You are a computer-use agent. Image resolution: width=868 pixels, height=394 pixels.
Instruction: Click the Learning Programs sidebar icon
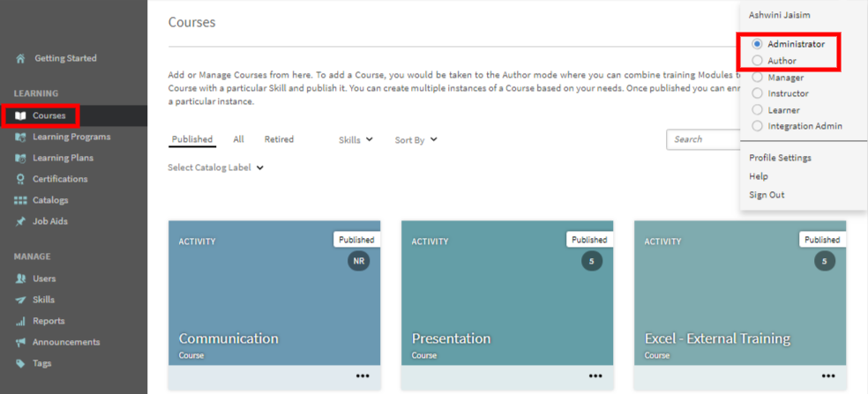tap(20, 137)
